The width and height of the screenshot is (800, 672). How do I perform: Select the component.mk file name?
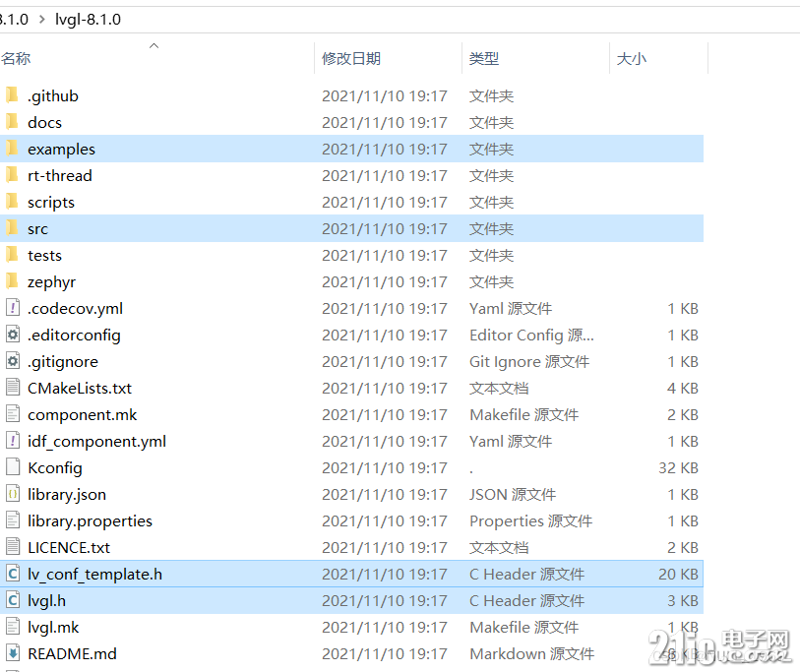tap(82, 414)
